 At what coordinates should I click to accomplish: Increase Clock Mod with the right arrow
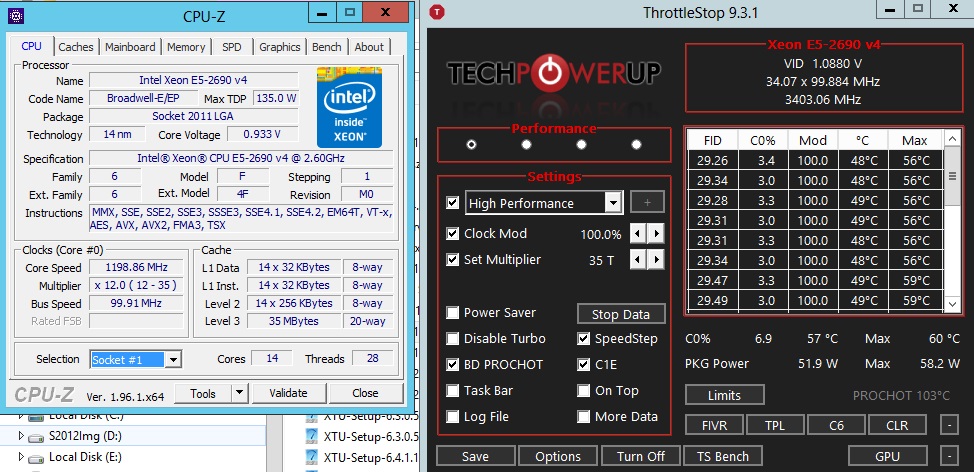point(655,234)
